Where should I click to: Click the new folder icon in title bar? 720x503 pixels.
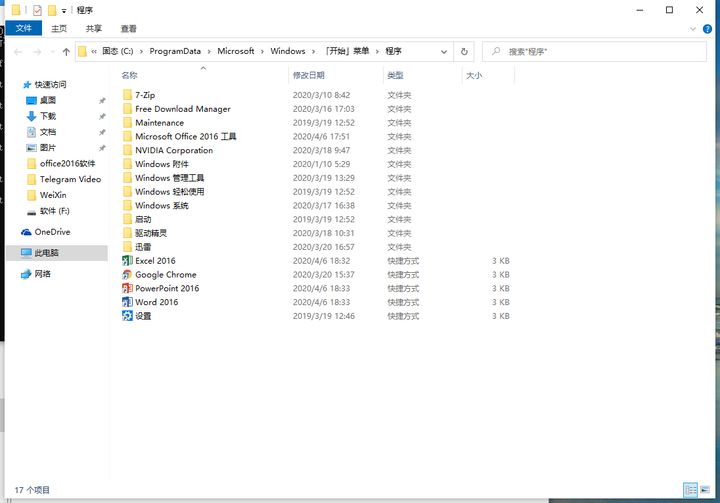coord(52,10)
